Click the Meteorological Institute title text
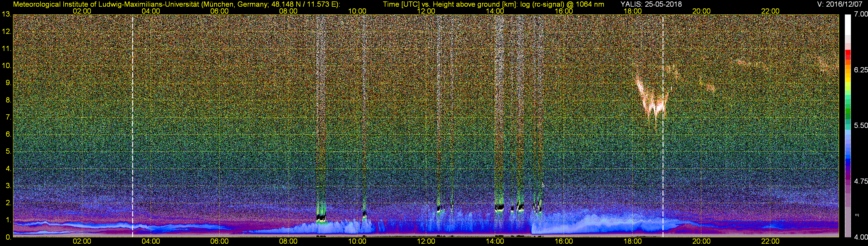The width and height of the screenshot is (868, 246). pos(176,4)
